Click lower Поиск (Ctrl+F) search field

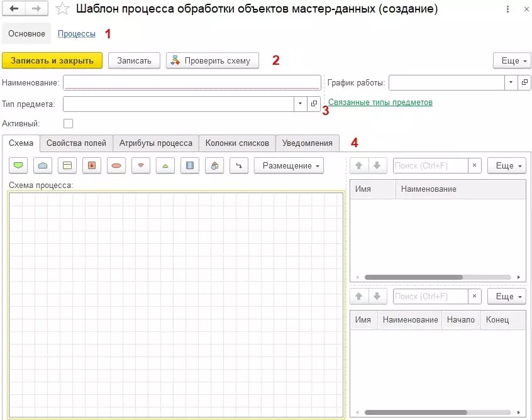[x=431, y=296]
